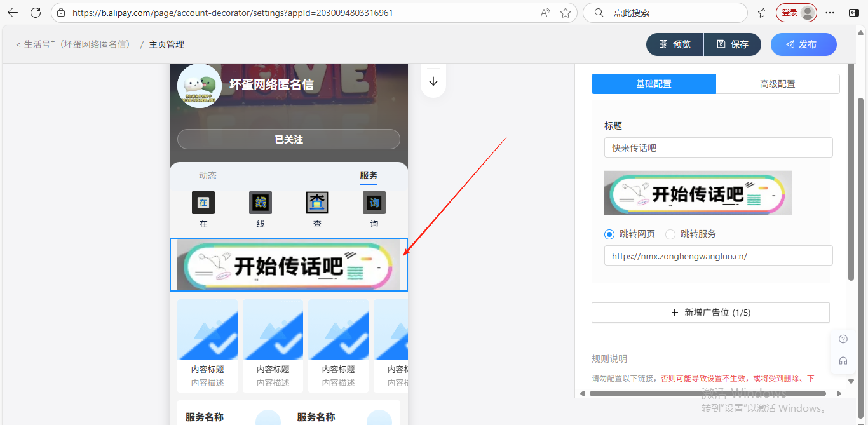
Task: Open read aloud icon in address bar
Action: 545,13
